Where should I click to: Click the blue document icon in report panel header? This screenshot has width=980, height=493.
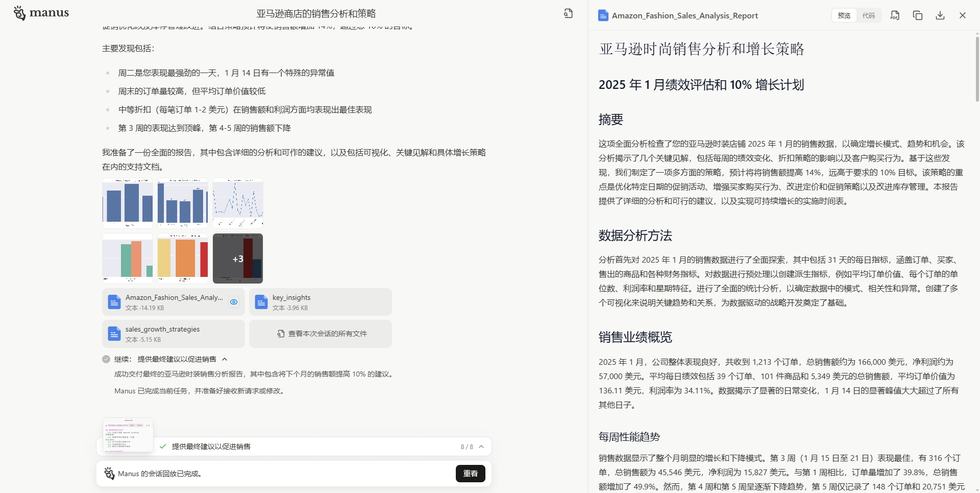tap(603, 16)
